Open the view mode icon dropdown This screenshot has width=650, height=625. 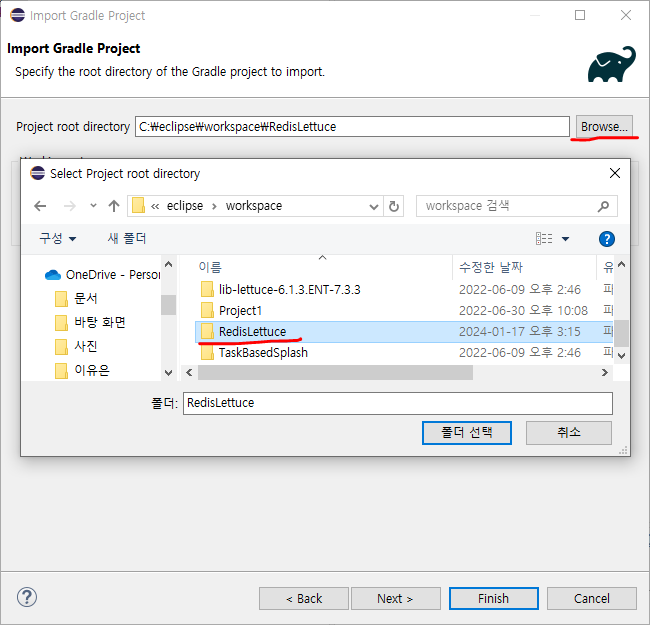pyautogui.click(x=552, y=239)
